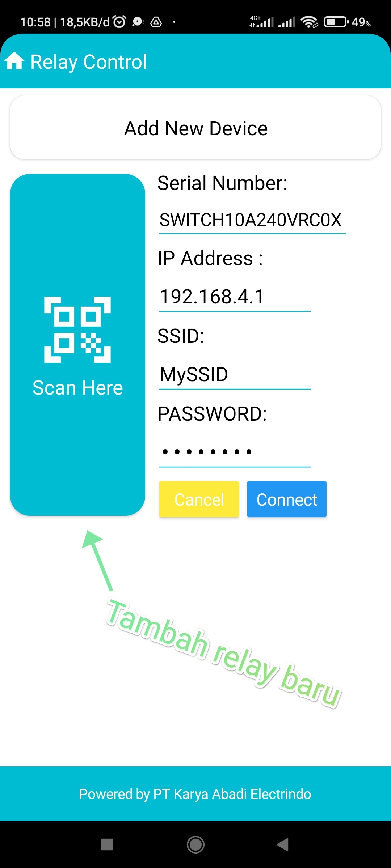Tap the battery indicator icon
This screenshot has width=391, height=868.
(336, 22)
